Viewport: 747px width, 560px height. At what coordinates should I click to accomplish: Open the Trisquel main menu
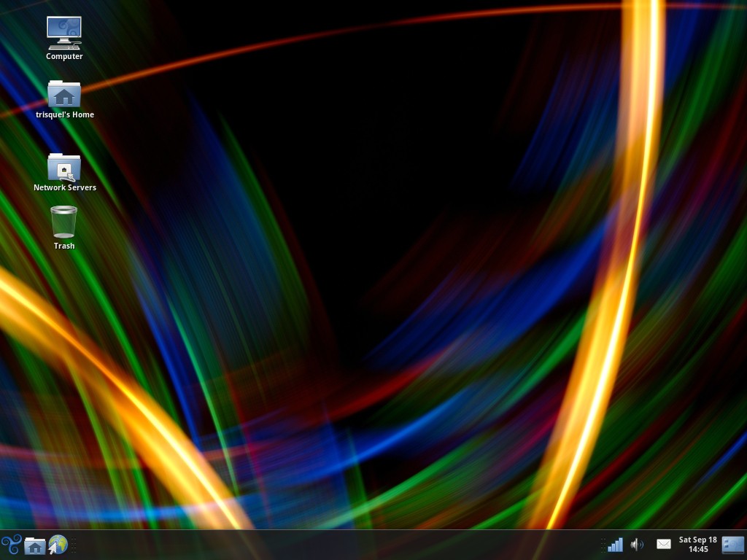11,545
